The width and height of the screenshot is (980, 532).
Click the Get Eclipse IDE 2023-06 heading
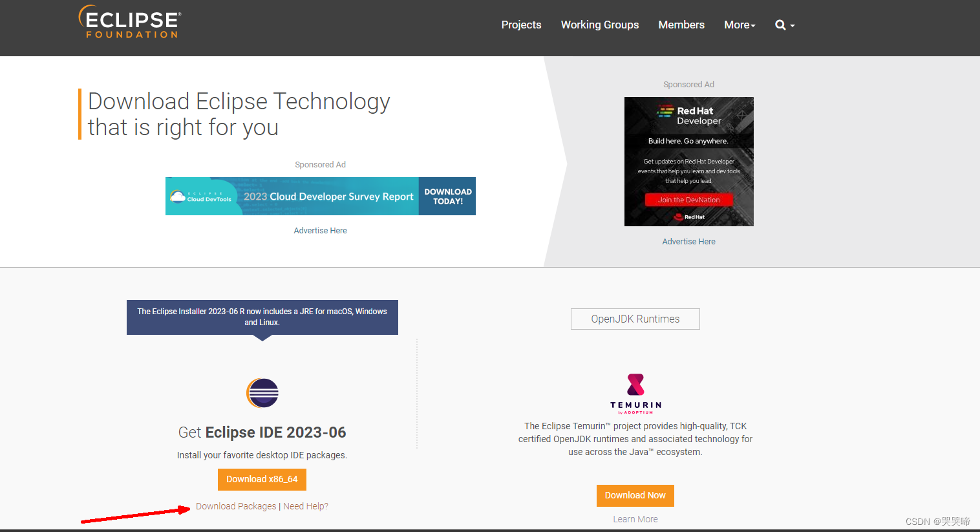coord(262,432)
